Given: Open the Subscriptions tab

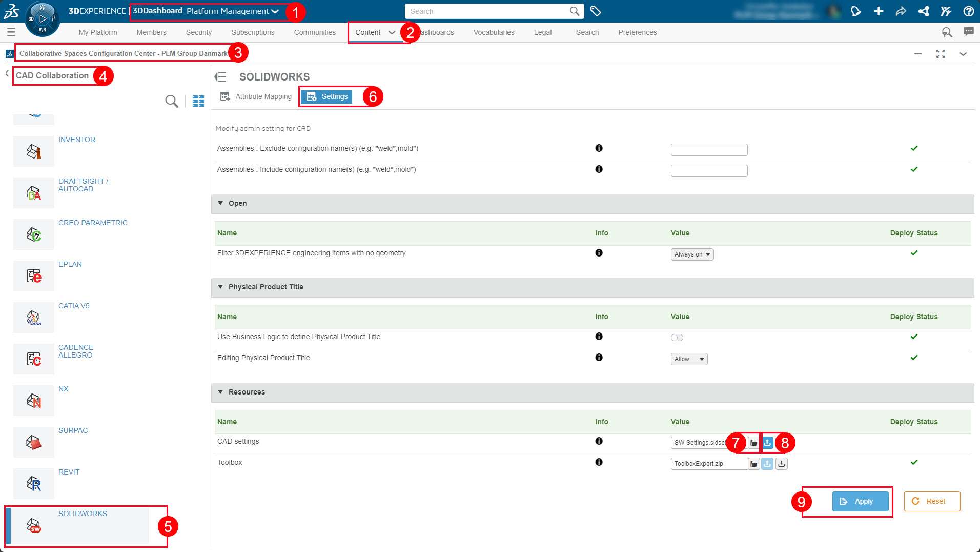Looking at the screenshot, I should (x=253, y=32).
